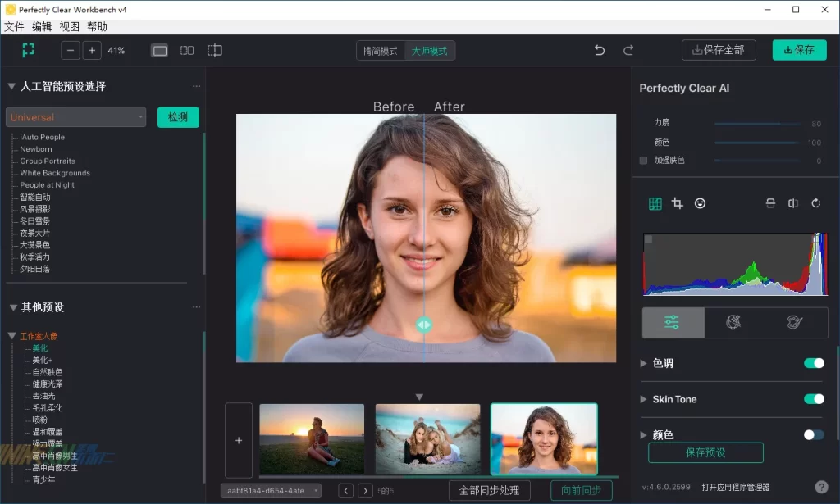Select the crop tool icon
Image resolution: width=840 pixels, height=504 pixels.
[x=678, y=203]
